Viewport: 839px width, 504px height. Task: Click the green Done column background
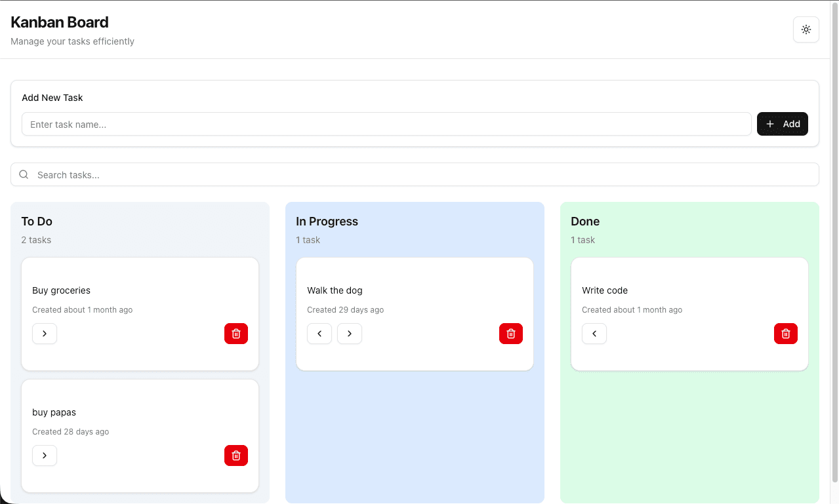coord(689,433)
